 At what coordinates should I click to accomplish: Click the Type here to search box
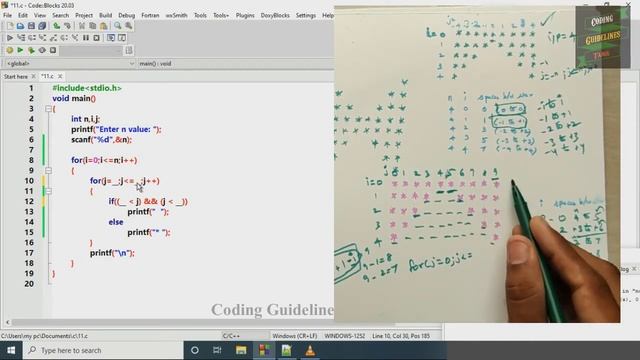103,350
